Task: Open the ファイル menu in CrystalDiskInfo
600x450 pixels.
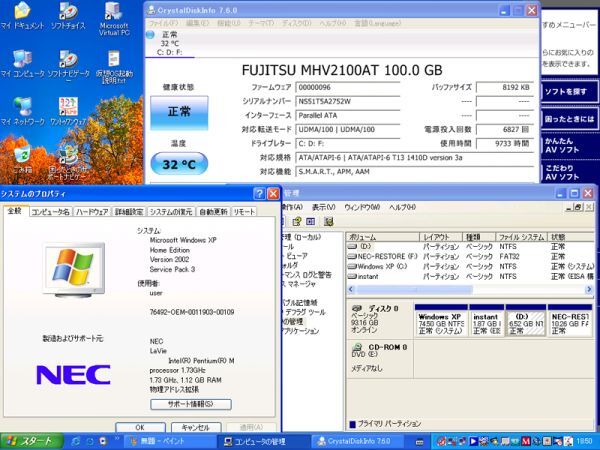Action: coord(163,23)
